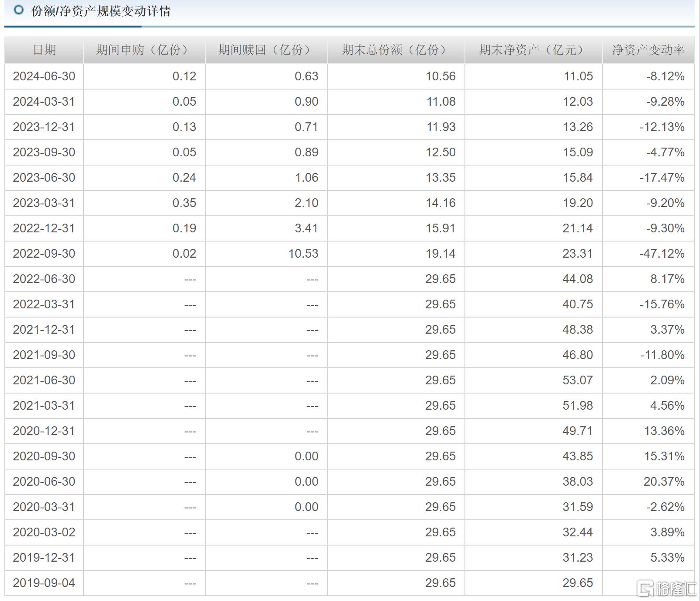Select date cell 2022-03-31
Viewport: 700px width, 601px height.
pos(44,304)
